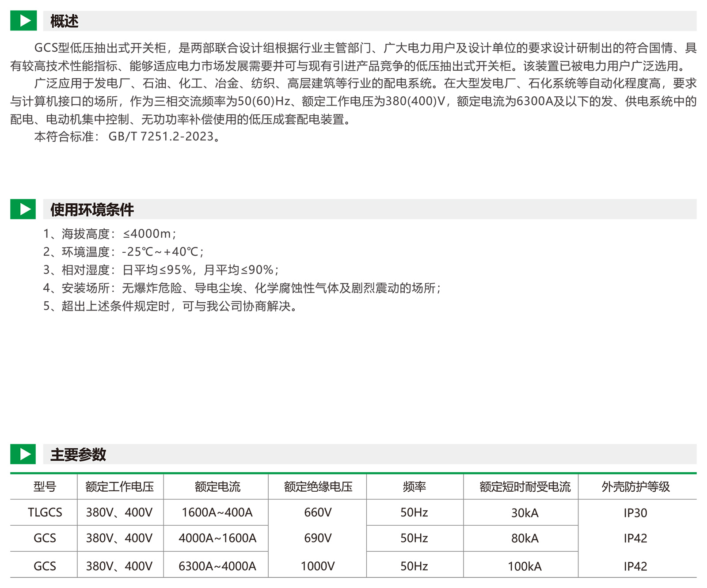Click the 额定绝缘电压 column header
Screen dimensions: 707x588
point(318,487)
